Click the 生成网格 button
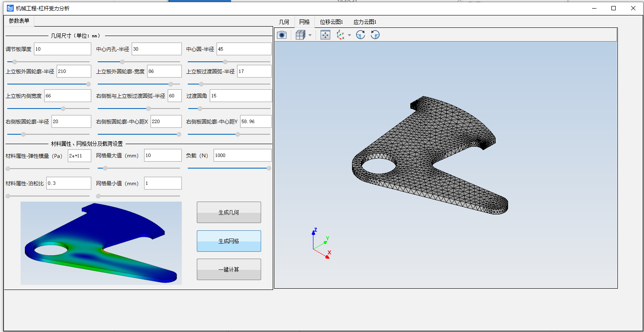This screenshot has height=332, width=644. [229, 241]
